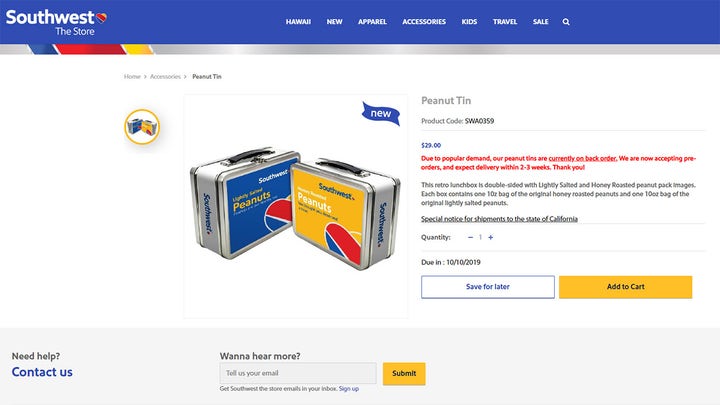Decrease quantity with the minus icon
Screen dimensions: 720x405
470,237
